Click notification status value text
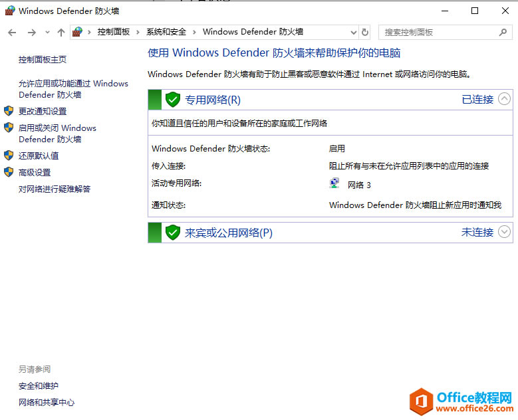The image size is (518, 420). [x=415, y=205]
